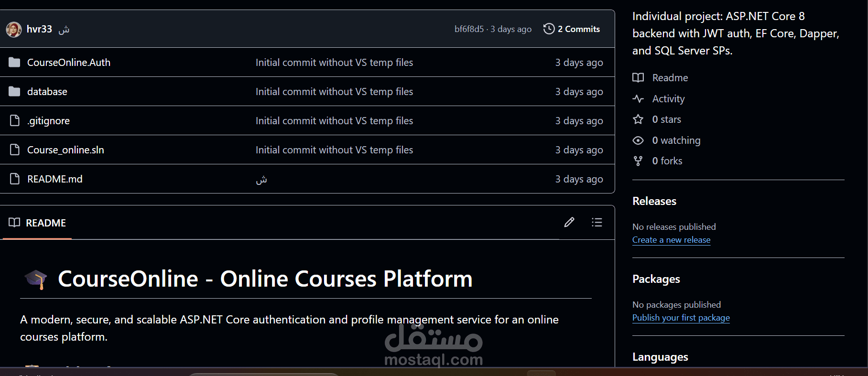Screen dimensions: 868x376
Task: Click 'No packages published' text
Action: (x=676, y=305)
